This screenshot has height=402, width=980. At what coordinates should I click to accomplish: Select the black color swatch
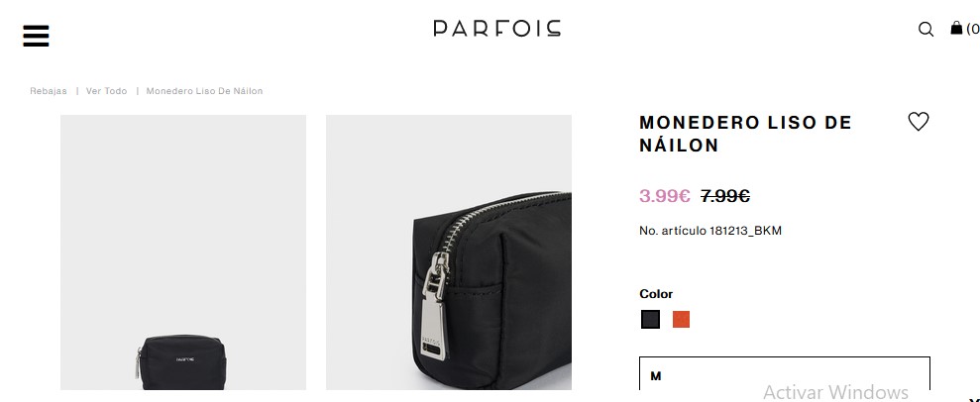click(x=650, y=320)
